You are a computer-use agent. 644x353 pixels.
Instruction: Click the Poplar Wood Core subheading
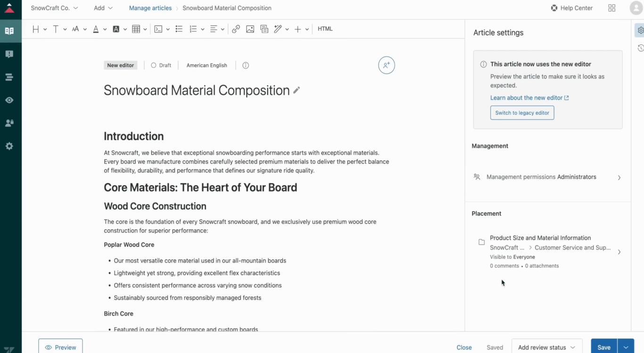pyautogui.click(x=129, y=245)
